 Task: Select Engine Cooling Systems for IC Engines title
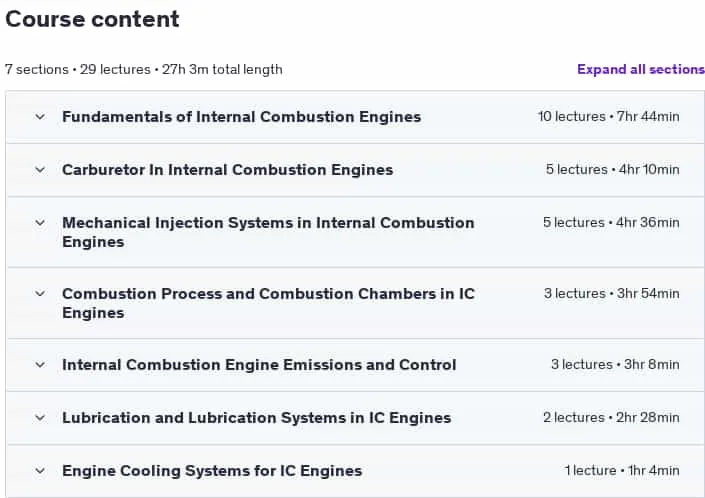pyautogui.click(x=212, y=471)
